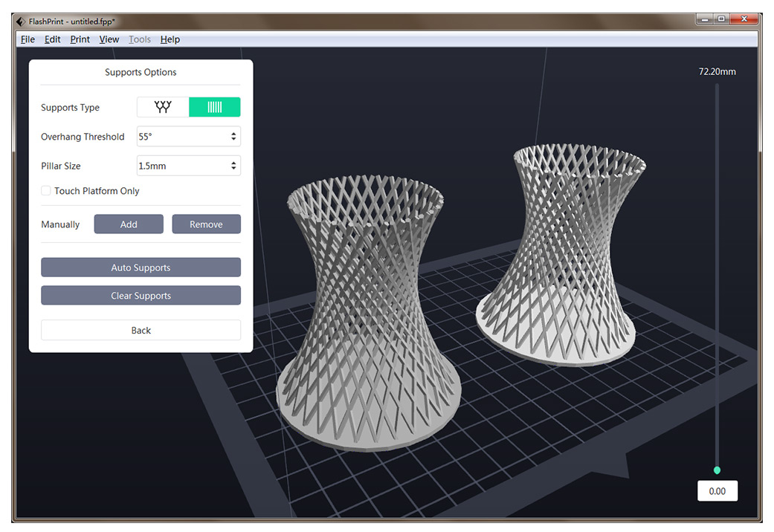Click the manual Remove supports button
Image resolution: width=774 pixels, height=532 pixels.
point(207,224)
